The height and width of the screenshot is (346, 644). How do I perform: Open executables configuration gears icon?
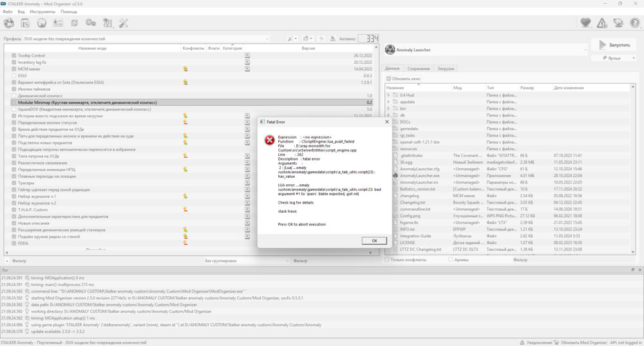[91, 23]
